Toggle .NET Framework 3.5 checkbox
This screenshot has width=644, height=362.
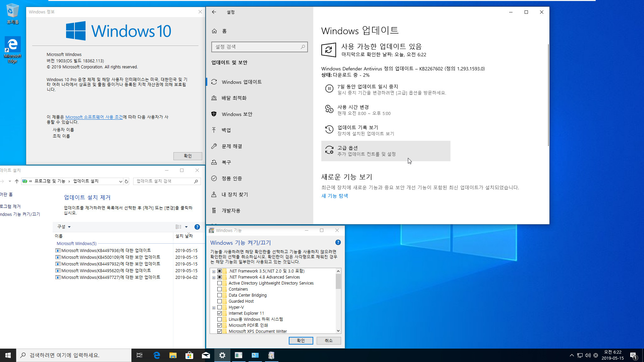click(x=219, y=271)
